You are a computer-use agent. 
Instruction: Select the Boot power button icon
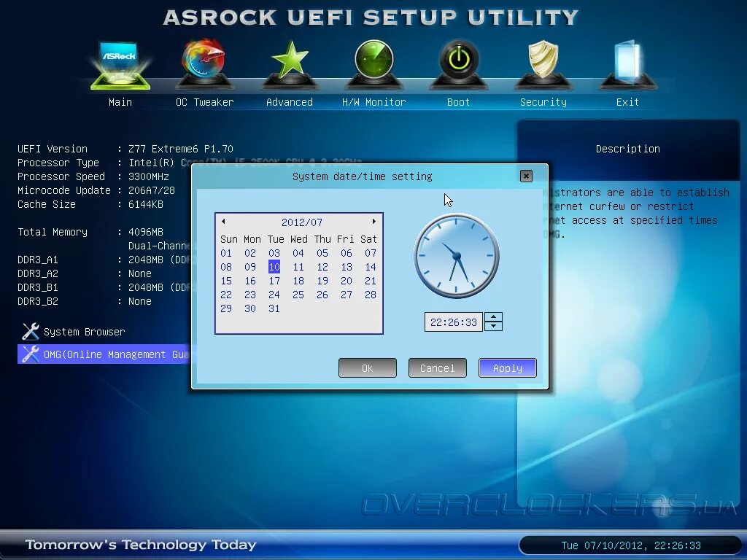[x=458, y=64]
